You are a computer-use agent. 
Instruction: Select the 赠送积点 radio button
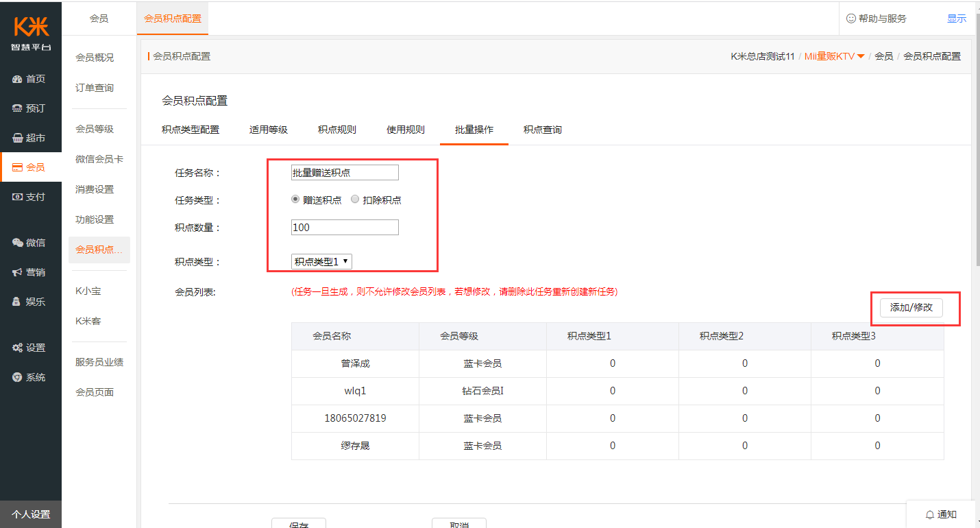295,200
